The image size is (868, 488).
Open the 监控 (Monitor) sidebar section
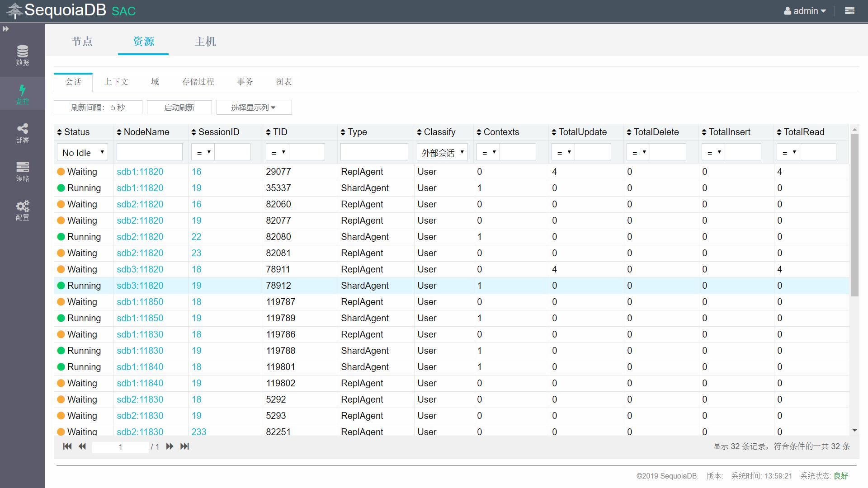tap(22, 94)
